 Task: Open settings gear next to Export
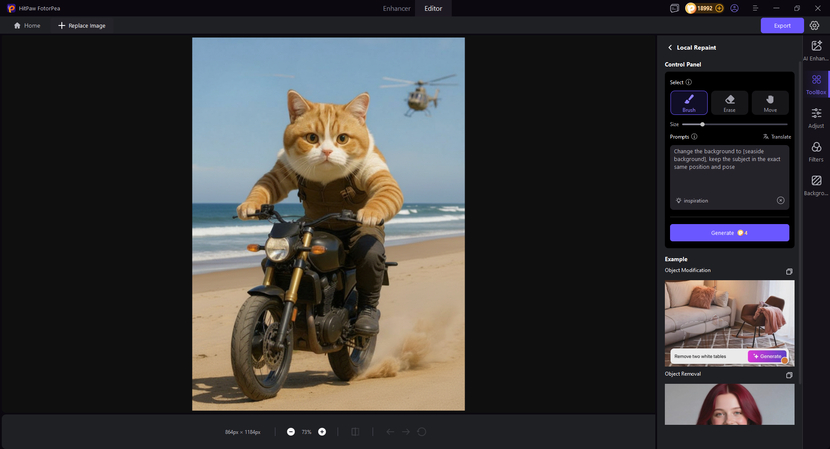(814, 25)
